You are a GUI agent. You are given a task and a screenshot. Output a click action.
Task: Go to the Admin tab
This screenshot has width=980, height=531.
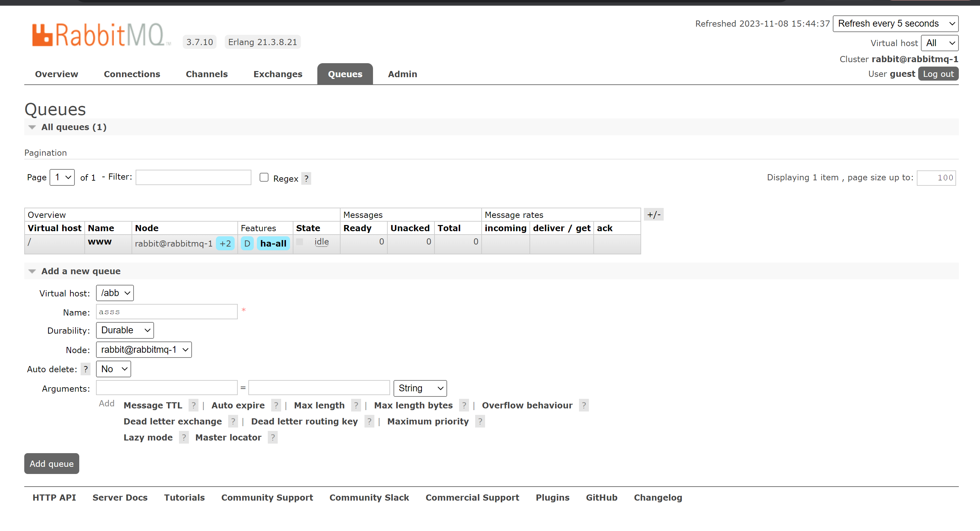402,74
